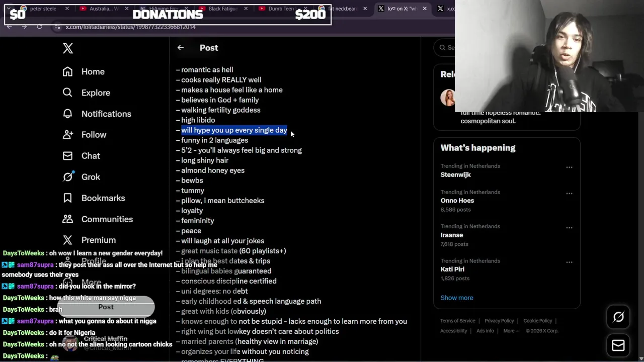Click the line 'romantic as hell'
Viewport: 644px width, 362px height.
click(x=207, y=70)
